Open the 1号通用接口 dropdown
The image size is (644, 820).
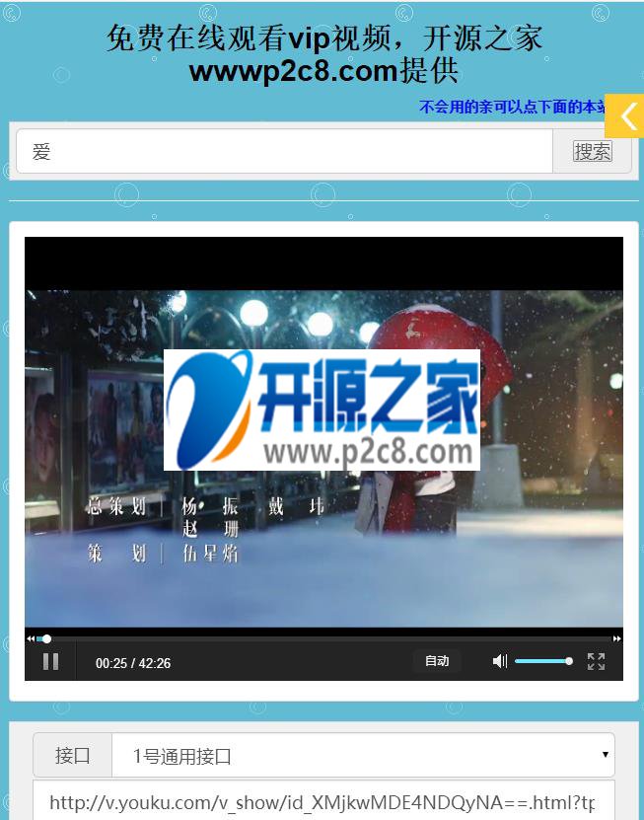[x=363, y=755]
